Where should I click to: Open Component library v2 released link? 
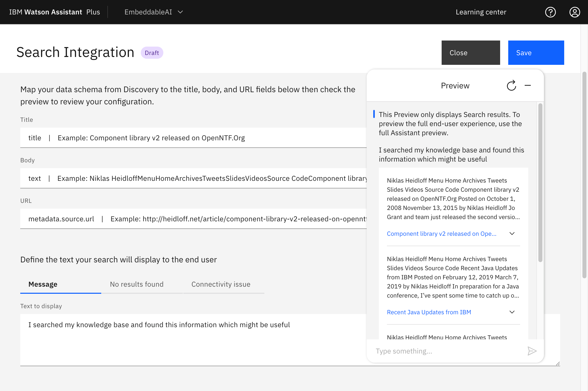pos(442,233)
